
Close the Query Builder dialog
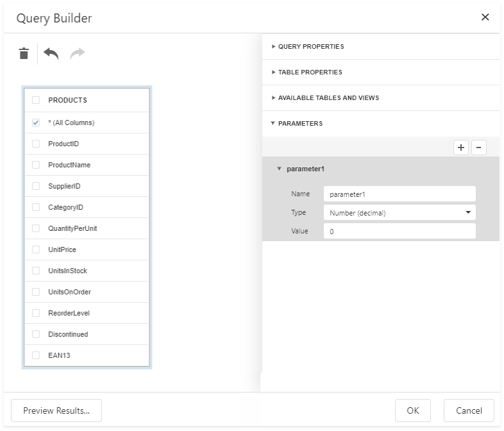click(485, 17)
